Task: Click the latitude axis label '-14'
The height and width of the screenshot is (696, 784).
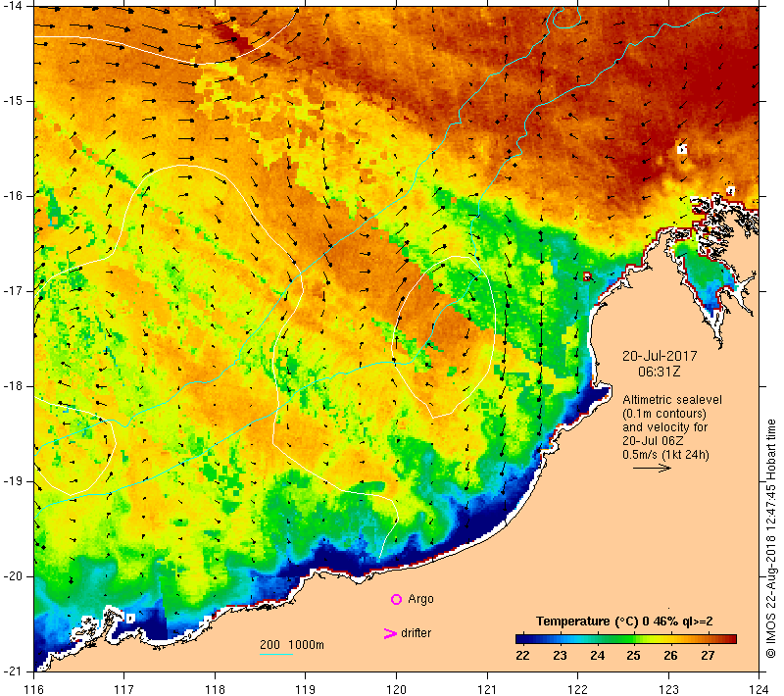Action: (x=13, y=6)
